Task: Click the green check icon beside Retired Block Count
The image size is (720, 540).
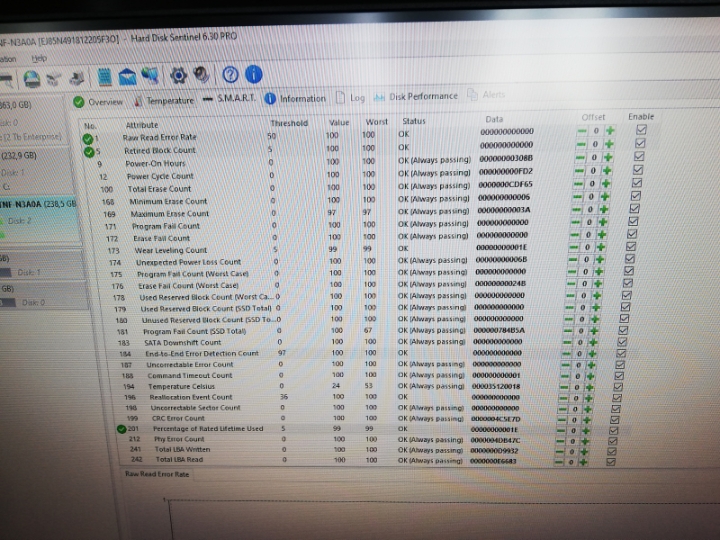Action: pyautogui.click(x=89, y=152)
